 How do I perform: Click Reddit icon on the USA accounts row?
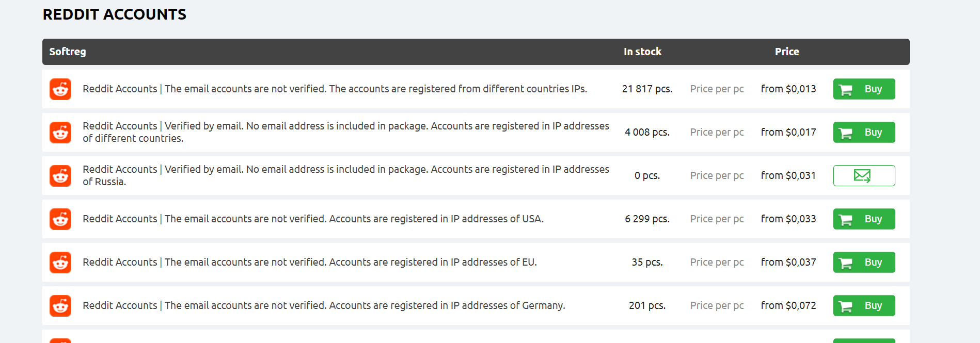click(60, 219)
